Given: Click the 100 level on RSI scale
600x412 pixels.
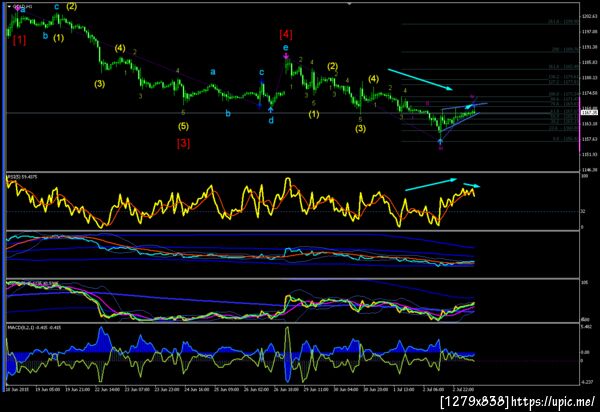Looking at the screenshot, I should click(x=584, y=176).
